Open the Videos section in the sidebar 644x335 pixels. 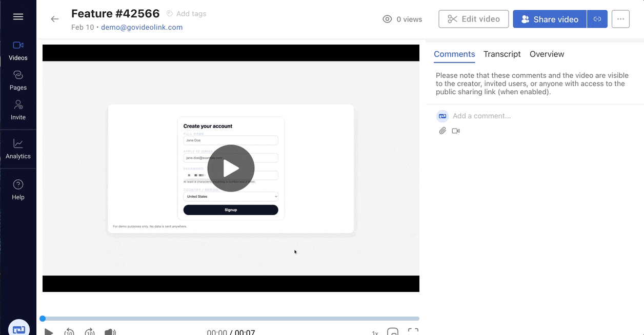tap(18, 50)
